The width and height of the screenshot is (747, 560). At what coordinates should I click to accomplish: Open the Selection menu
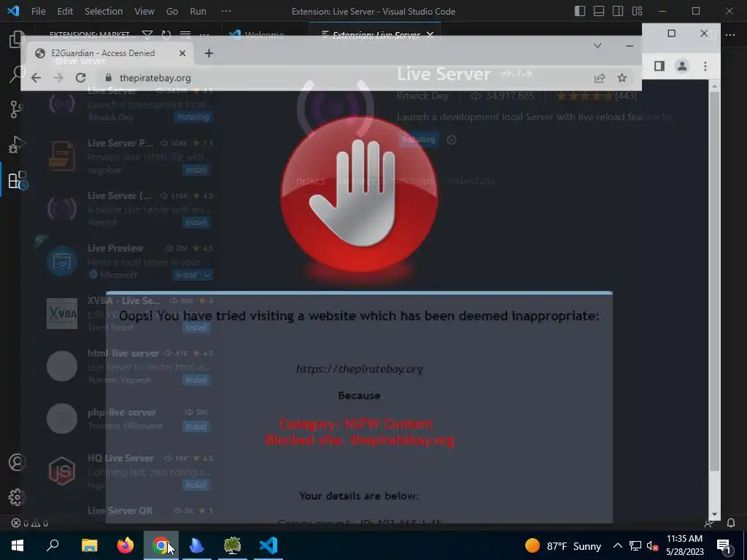point(104,11)
